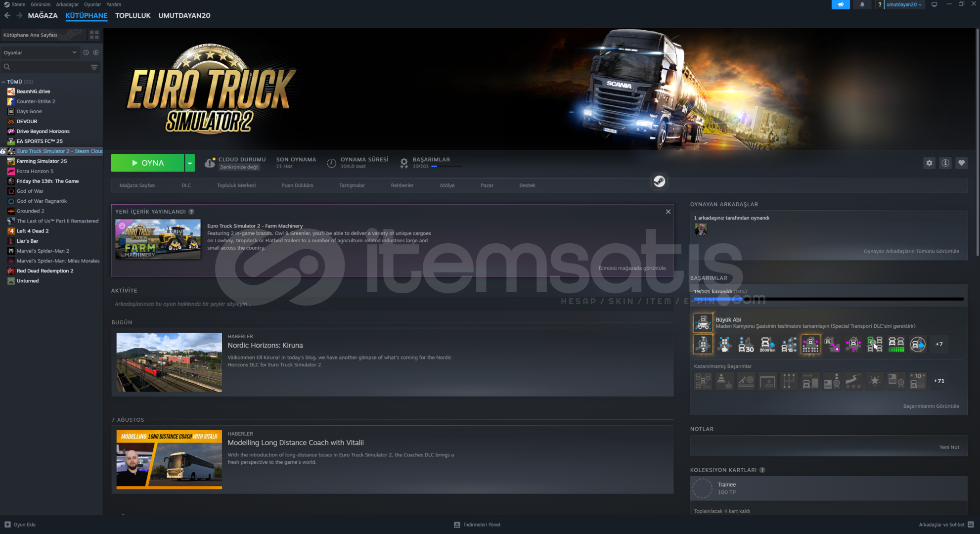980x534 pixels.
Task: Open the Oyunlar category dropdown
Action: [x=40, y=52]
